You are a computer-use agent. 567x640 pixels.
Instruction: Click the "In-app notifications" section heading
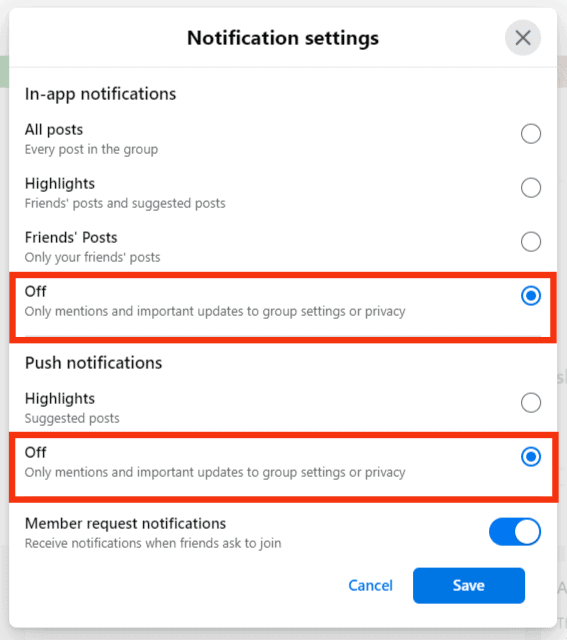point(100,94)
